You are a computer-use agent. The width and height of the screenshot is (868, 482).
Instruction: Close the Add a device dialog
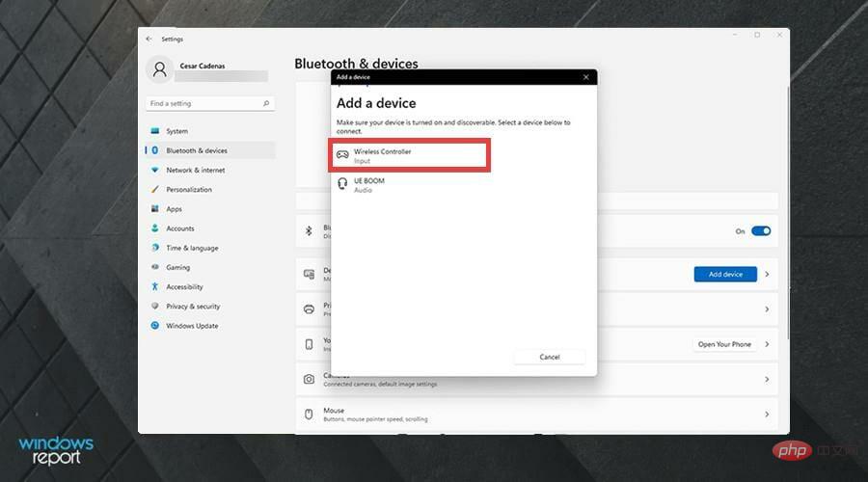[585, 77]
